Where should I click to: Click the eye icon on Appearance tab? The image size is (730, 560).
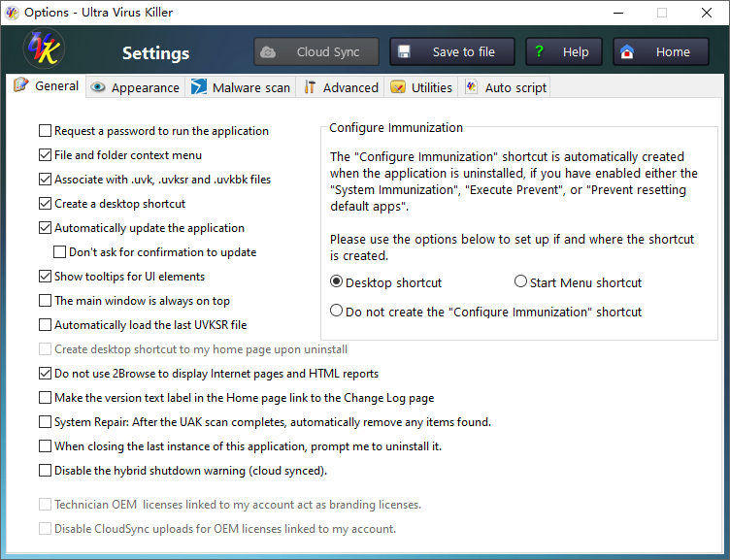point(98,87)
